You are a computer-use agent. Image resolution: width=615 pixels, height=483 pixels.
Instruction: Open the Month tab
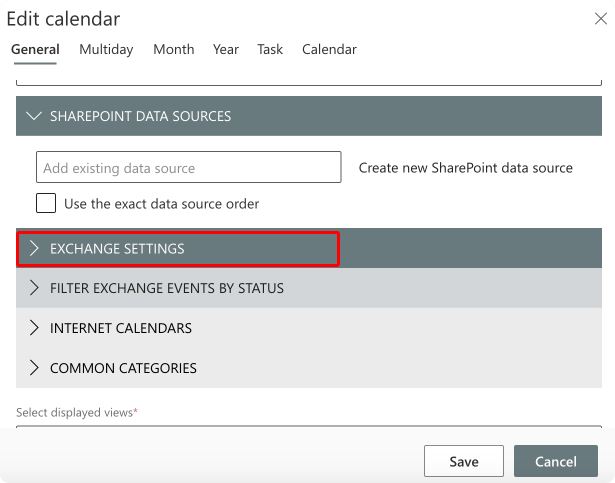pos(174,49)
